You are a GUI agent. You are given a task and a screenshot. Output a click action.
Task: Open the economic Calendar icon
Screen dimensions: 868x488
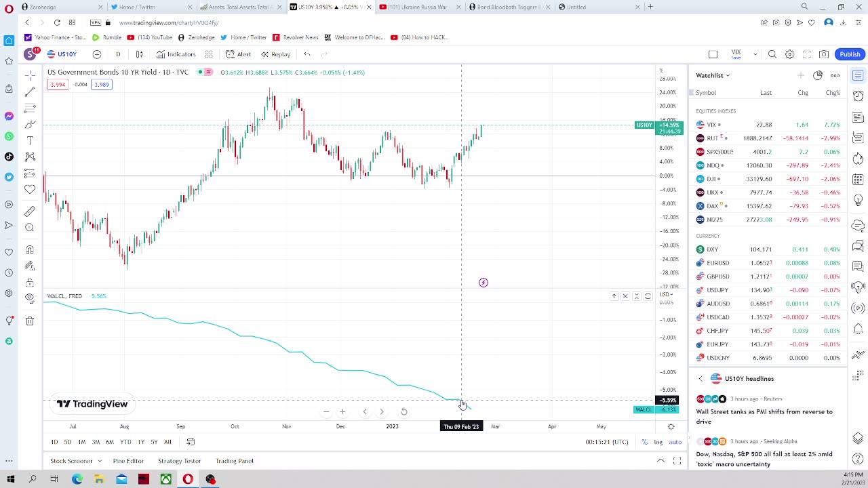[858, 180]
